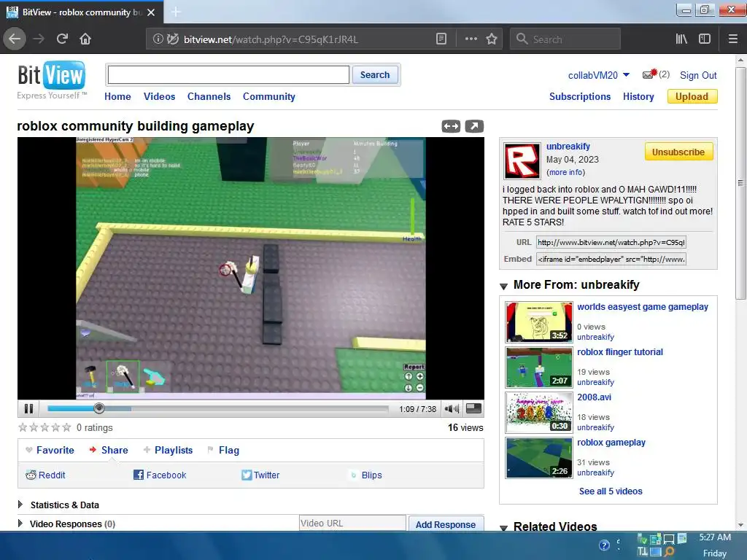The width and height of the screenshot is (747, 560).
Task: Open the Firefox hamburger menu
Action: [x=733, y=39]
